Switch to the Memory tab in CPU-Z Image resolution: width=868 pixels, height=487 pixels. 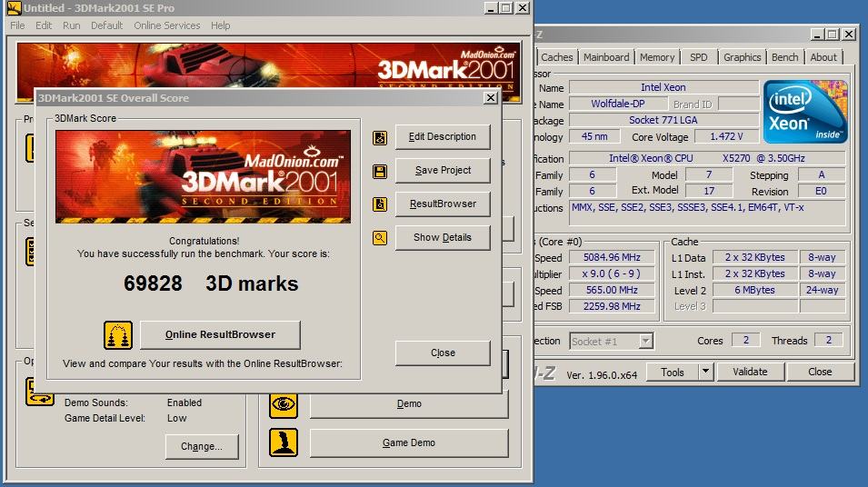pos(657,57)
